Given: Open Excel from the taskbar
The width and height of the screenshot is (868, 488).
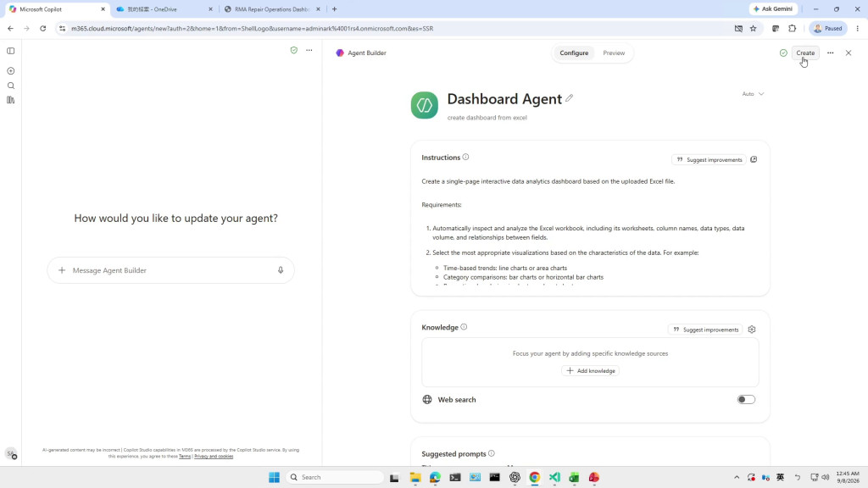Looking at the screenshot, I should (574, 478).
